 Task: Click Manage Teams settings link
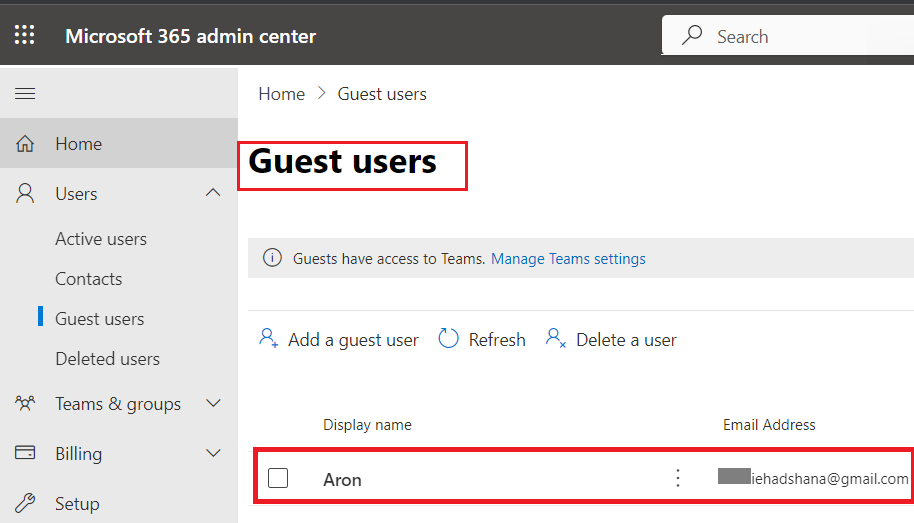pos(568,258)
